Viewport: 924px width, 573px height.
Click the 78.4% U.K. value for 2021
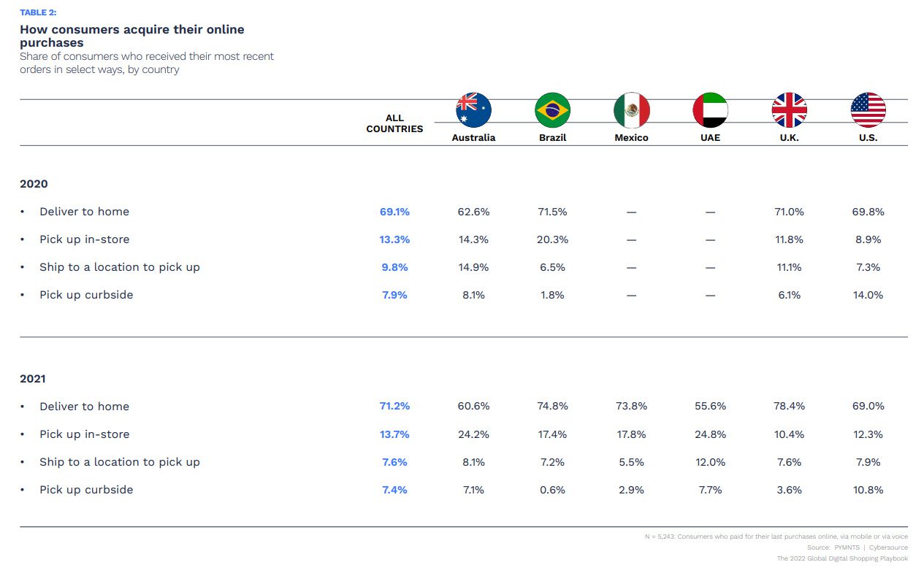(789, 407)
